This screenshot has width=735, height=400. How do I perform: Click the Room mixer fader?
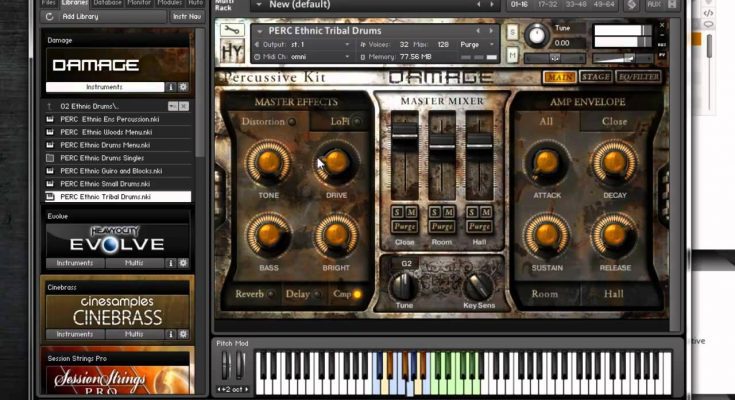click(440, 150)
